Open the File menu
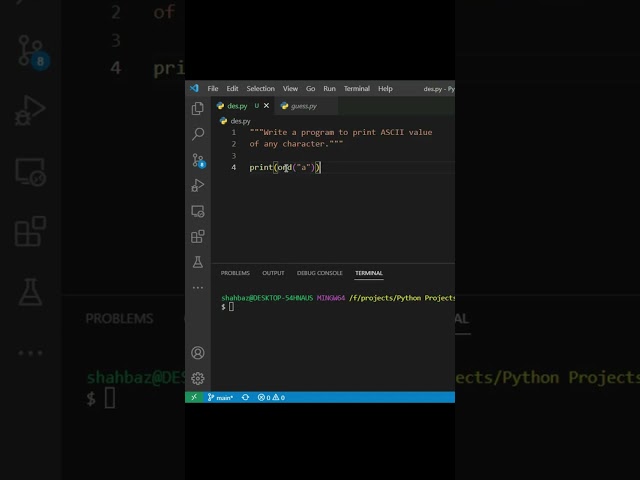The image size is (640, 480). (213, 89)
